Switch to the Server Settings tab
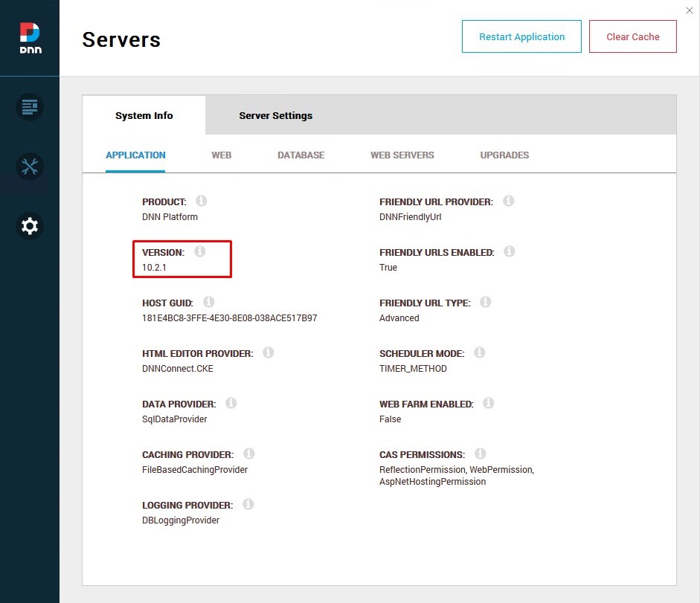Screen dimensions: 700x603 pos(275,115)
